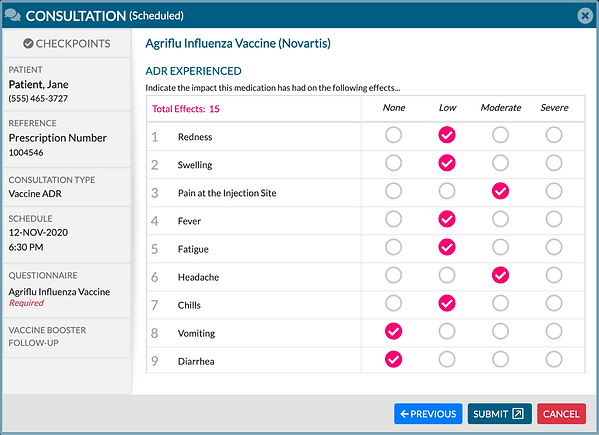The height and width of the screenshot is (435, 599).
Task: Select None for Headache
Action: [x=393, y=275]
